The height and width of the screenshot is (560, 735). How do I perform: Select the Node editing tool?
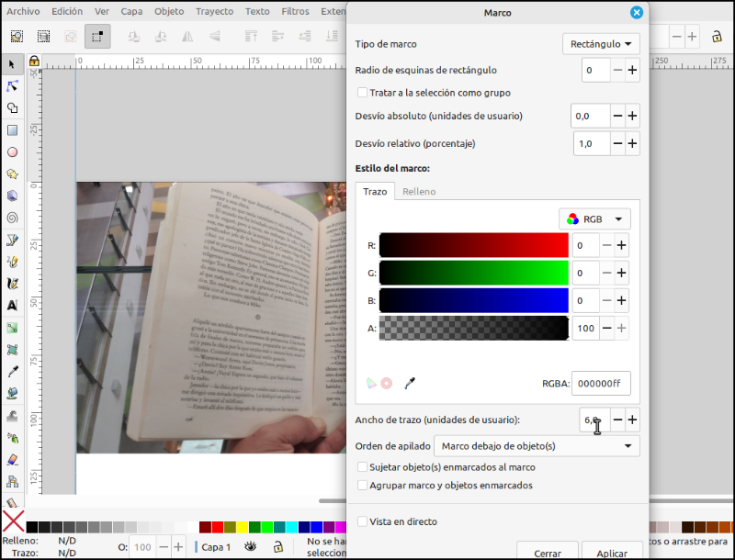[x=12, y=86]
